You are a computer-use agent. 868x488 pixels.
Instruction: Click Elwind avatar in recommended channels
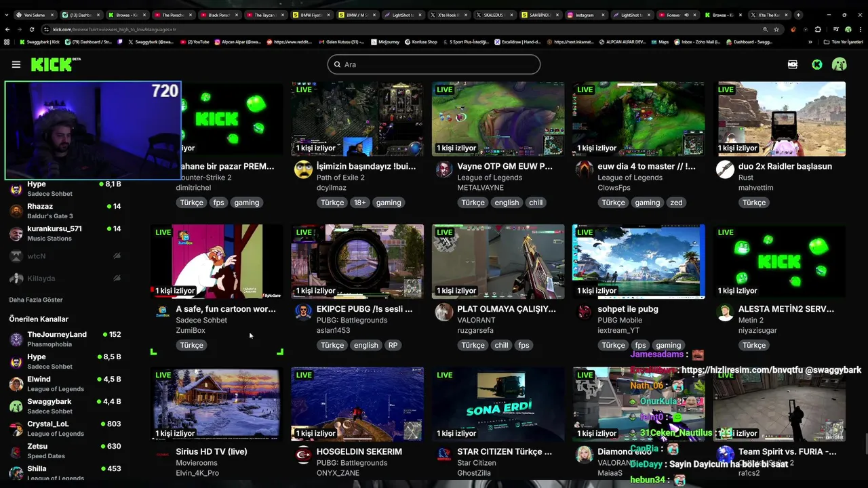coord(16,384)
